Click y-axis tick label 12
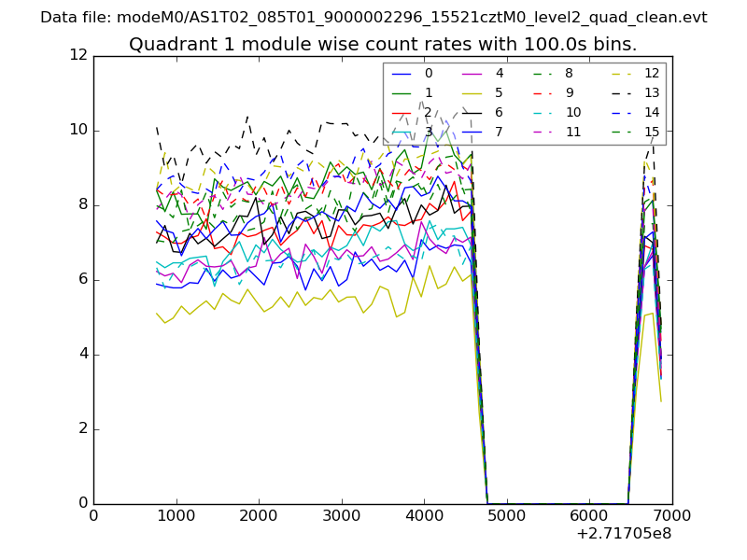The width and height of the screenshot is (747, 560). [78, 56]
